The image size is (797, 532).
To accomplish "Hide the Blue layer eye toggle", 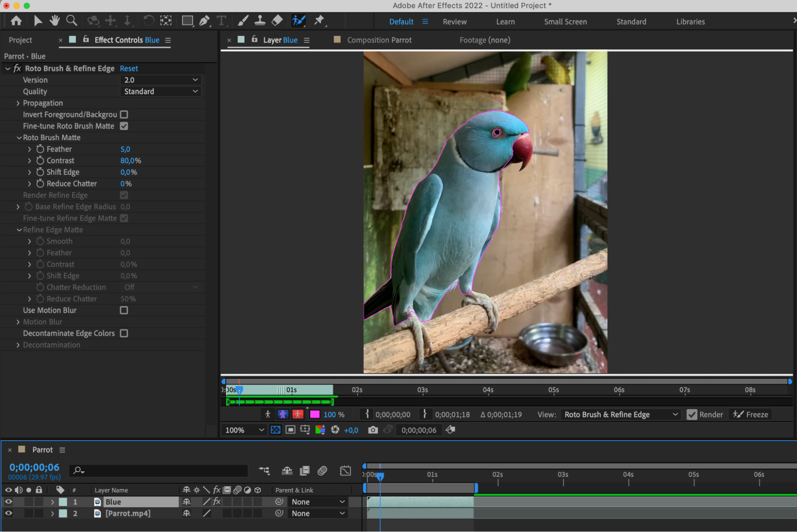I will point(8,502).
